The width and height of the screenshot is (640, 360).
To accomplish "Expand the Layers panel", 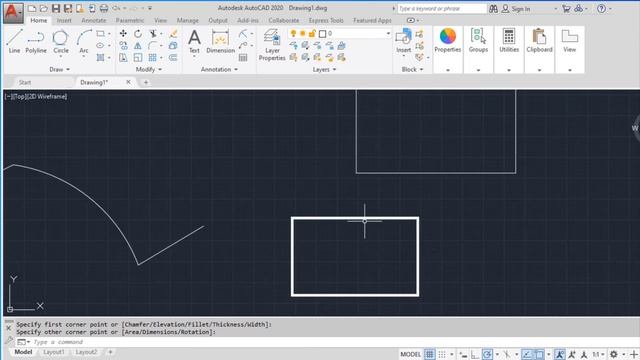I will click(x=324, y=69).
